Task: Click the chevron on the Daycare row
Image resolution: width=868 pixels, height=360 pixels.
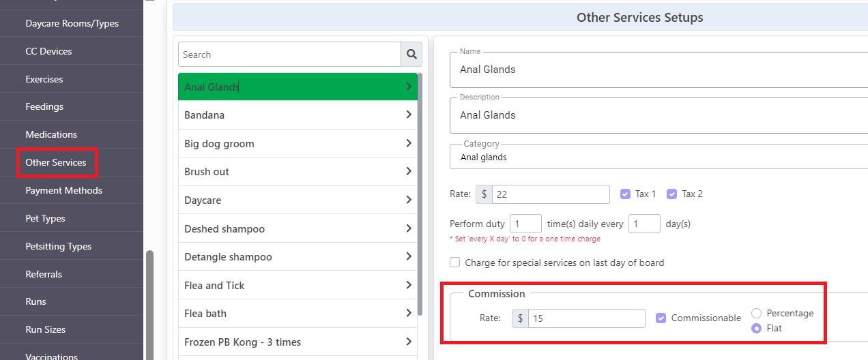Action: click(409, 200)
